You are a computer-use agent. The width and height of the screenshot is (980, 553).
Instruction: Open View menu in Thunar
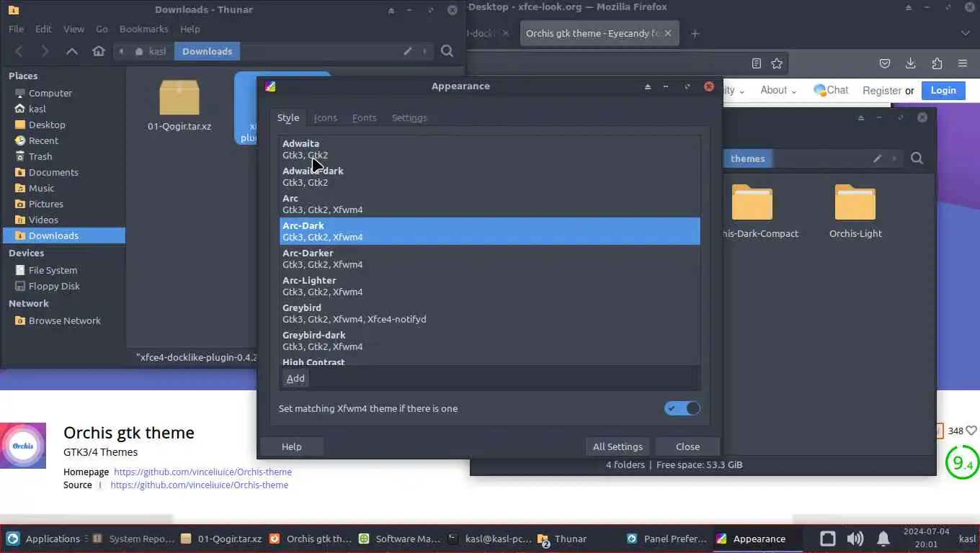click(73, 29)
